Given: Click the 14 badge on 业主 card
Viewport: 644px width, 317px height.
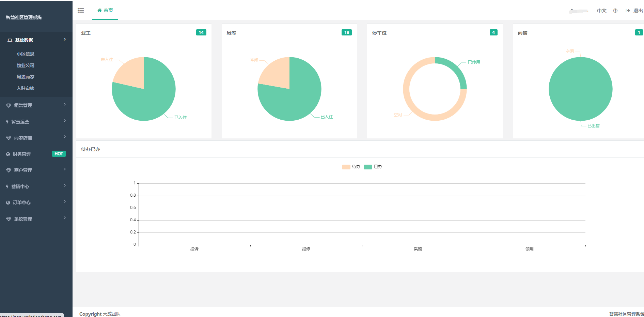Looking at the screenshot, I should [201, 32].
